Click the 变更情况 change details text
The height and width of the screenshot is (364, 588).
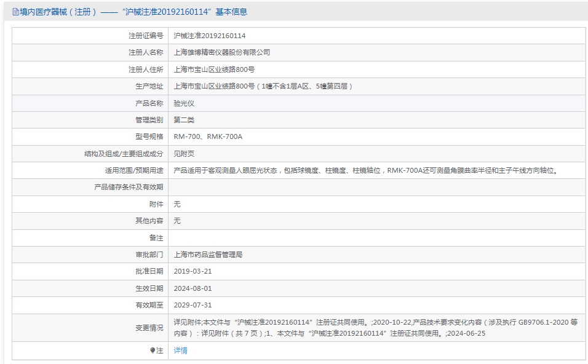pyautogui.click(x=375, y=328)
